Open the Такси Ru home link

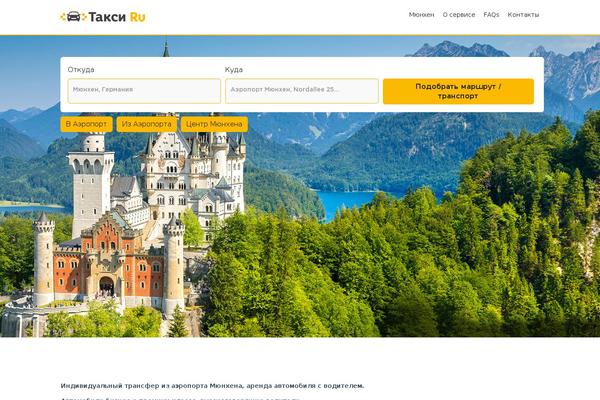point(103,17)
